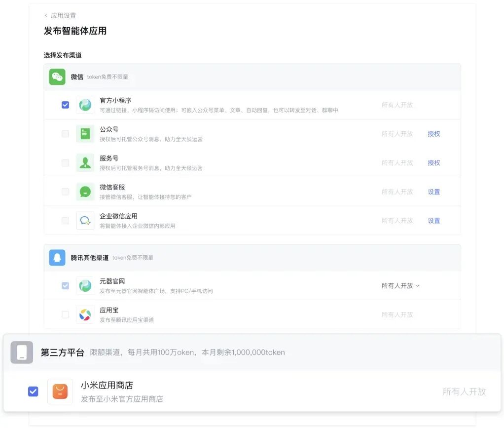Click the 小米应用商店 orange store icon
The image size is (504, 428).
point(60,391)
